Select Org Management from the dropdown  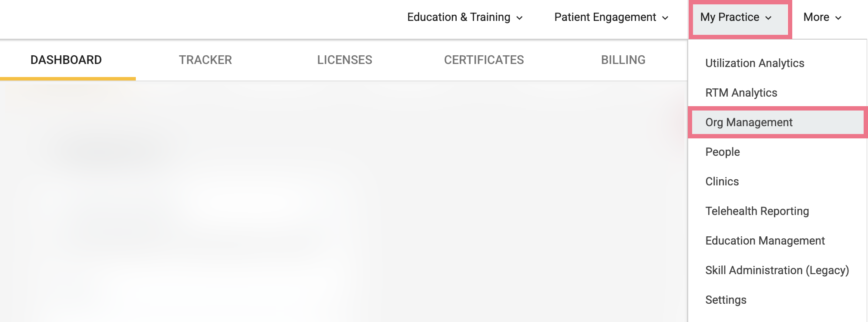[778, 122]
